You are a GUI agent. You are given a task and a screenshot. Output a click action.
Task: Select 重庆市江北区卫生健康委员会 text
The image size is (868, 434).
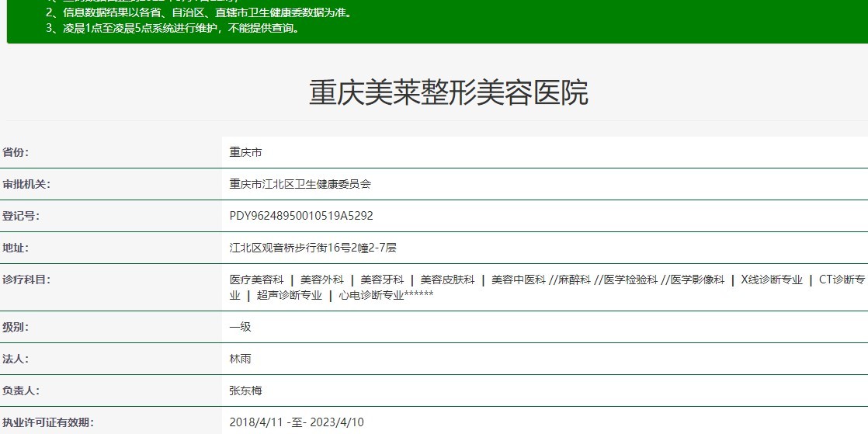click(x=300, y=184)
